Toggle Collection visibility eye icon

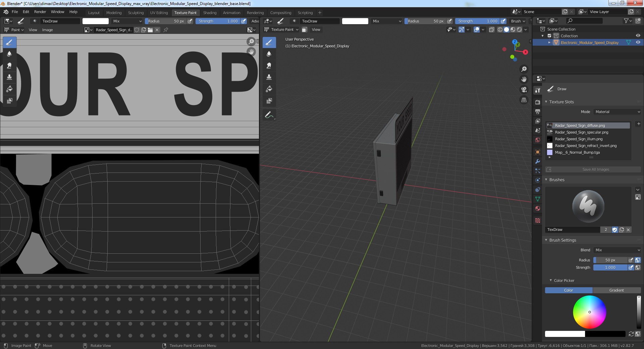tap(638, 36)
